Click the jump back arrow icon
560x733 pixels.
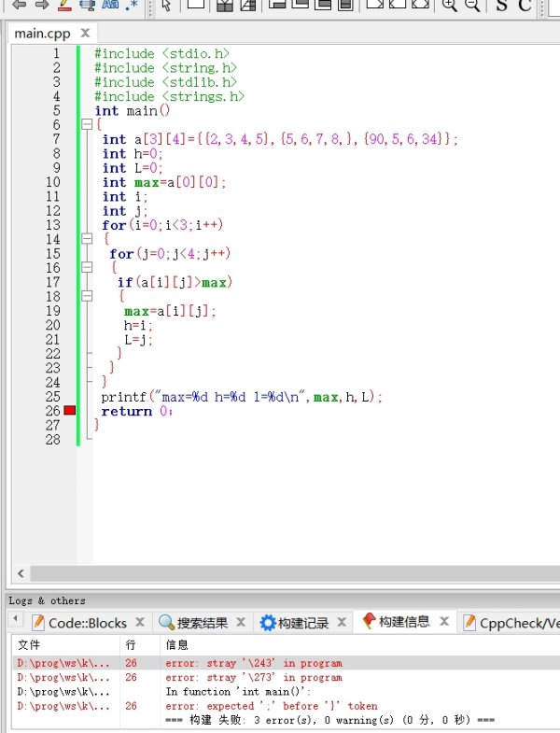[x=17, y=5]
